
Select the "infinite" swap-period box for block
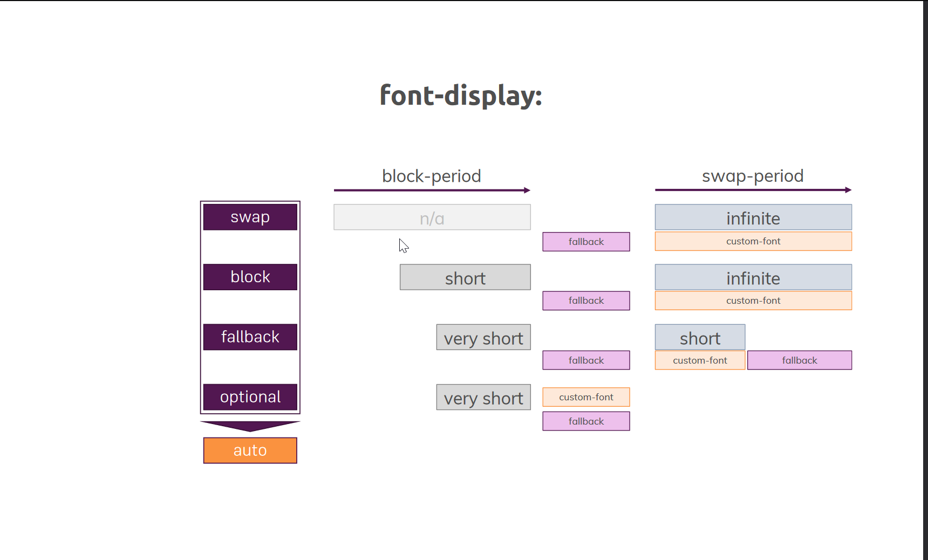click(753, 277)
